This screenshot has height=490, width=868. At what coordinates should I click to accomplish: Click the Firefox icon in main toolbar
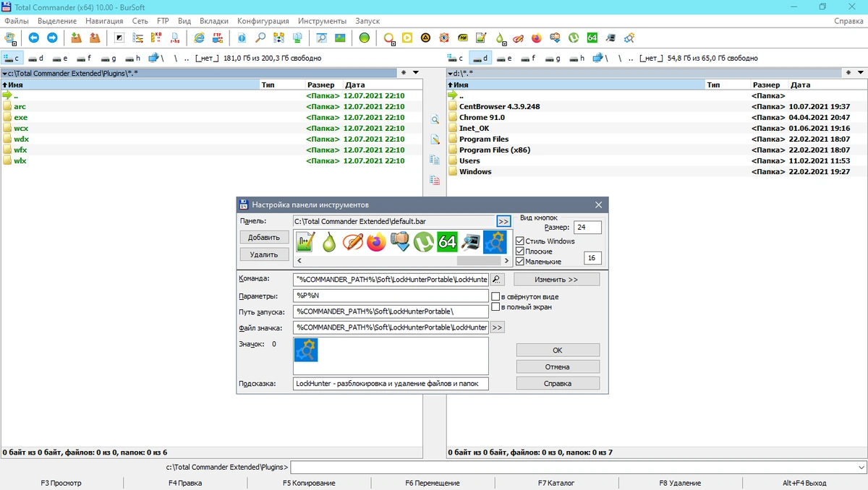click(x=536, y=38)
